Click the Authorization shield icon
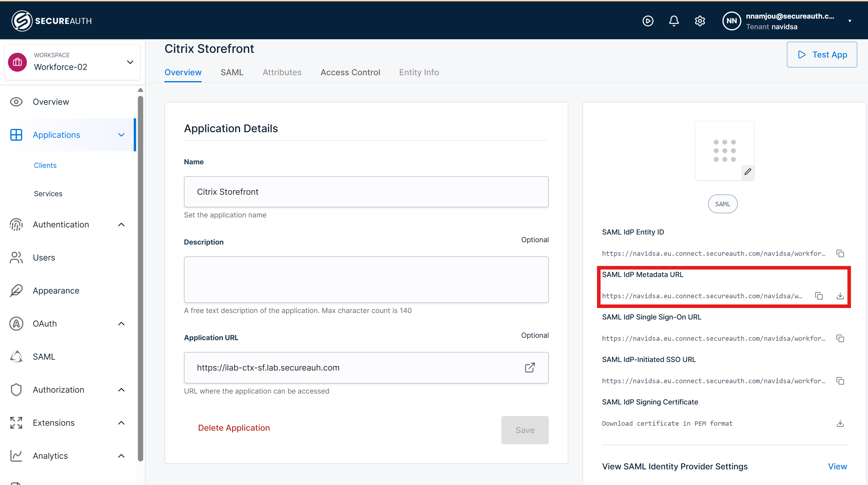 pyautogui.click(x=16, y=390)
